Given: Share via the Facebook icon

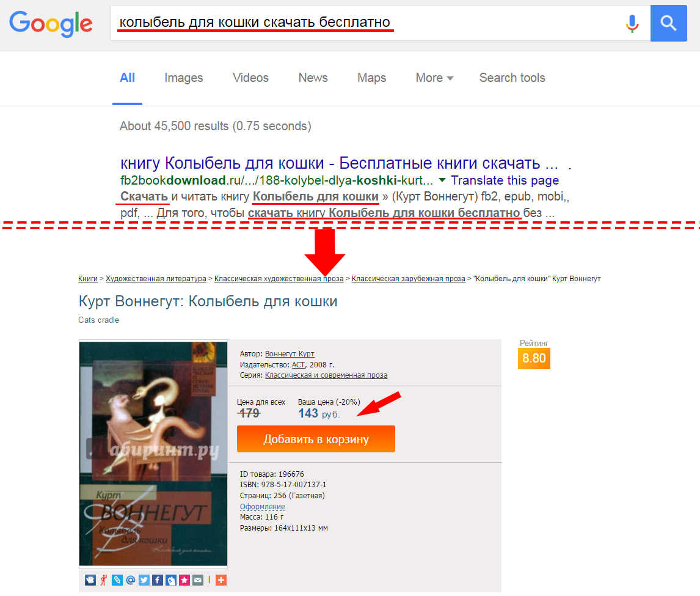Looking at the screenshot, I should 157,580.
